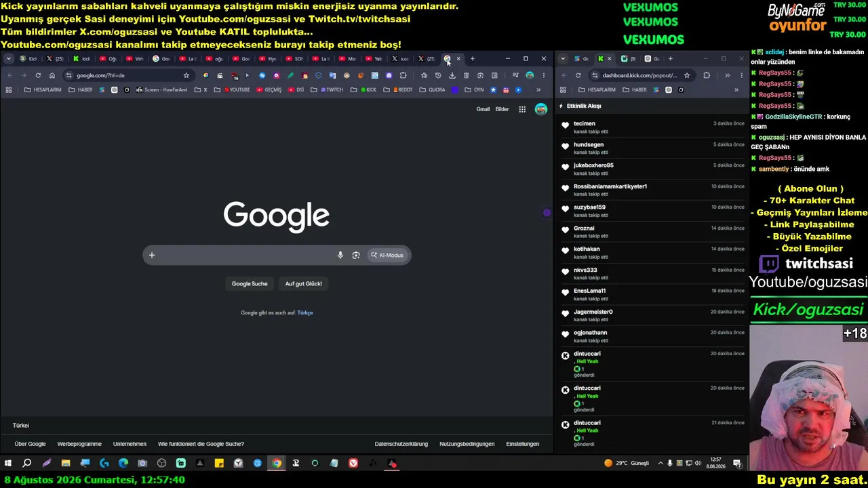Open File Explorer from the taskbar

[x=66, y=464]
